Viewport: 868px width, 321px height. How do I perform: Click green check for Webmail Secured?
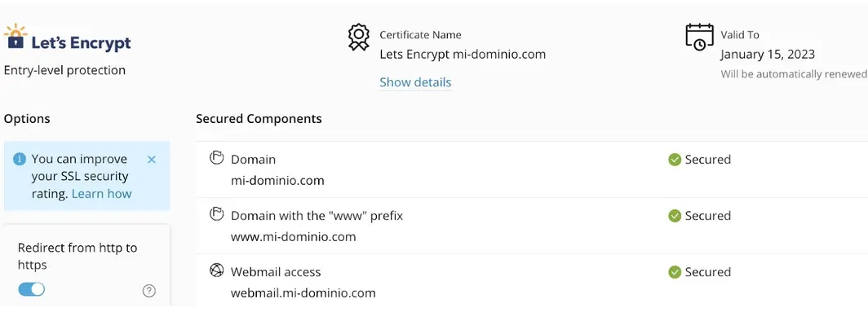(x=674, y=272)
